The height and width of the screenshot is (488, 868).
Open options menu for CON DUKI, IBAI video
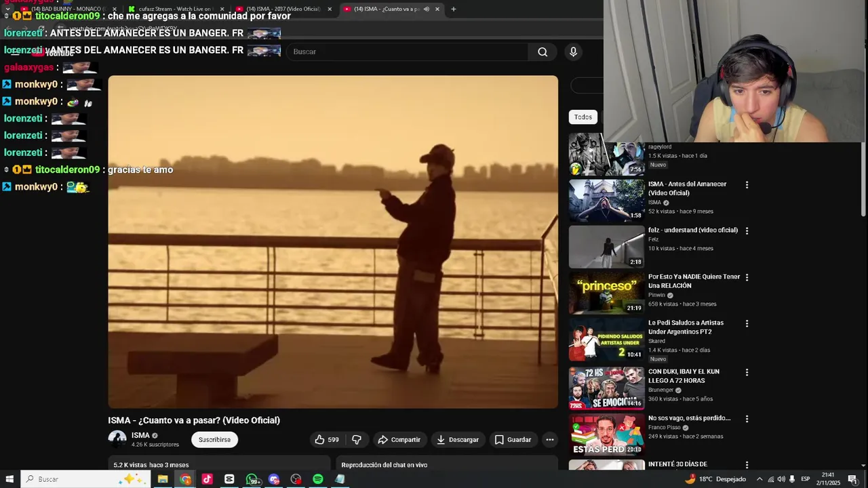[747, 372]
